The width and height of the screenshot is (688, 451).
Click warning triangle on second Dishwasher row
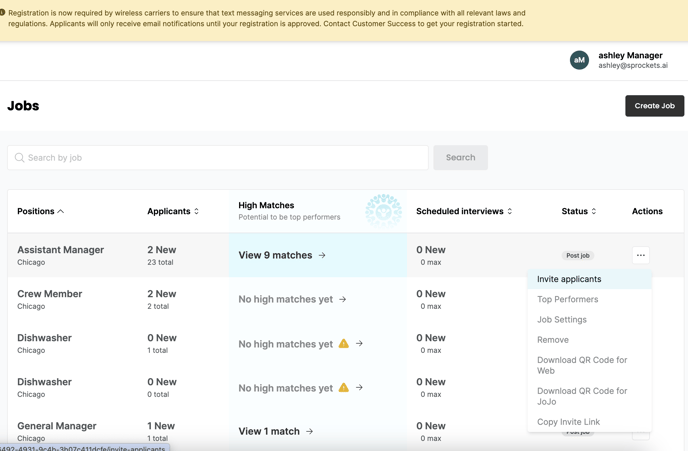click(x=344, y=387)
